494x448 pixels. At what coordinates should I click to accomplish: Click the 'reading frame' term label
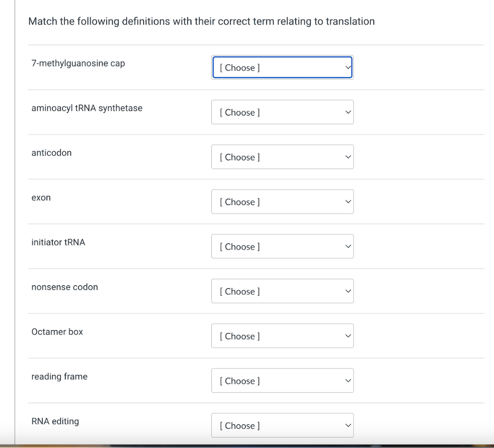coord(60,377)
